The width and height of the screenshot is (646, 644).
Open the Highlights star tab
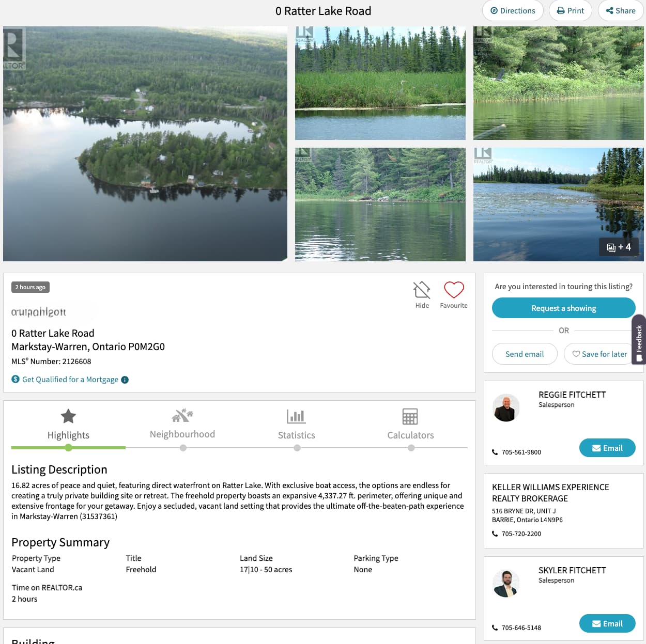(x=68, y=416)
